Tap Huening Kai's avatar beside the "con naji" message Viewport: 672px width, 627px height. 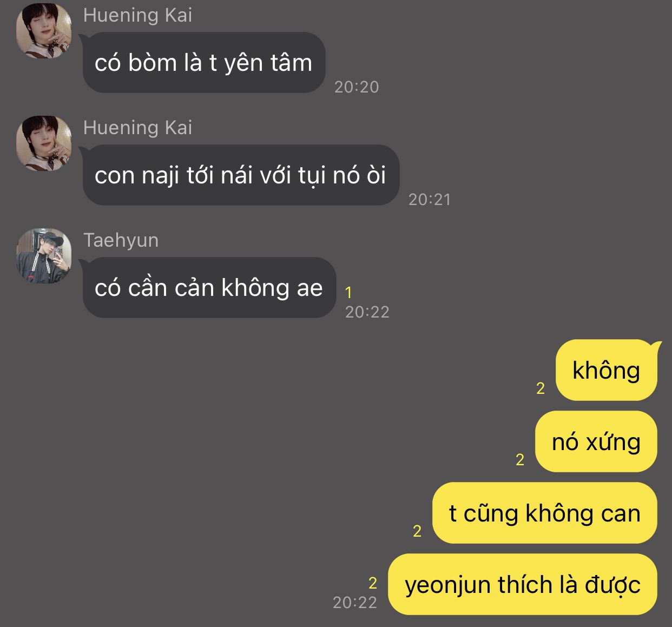(44, 143)
